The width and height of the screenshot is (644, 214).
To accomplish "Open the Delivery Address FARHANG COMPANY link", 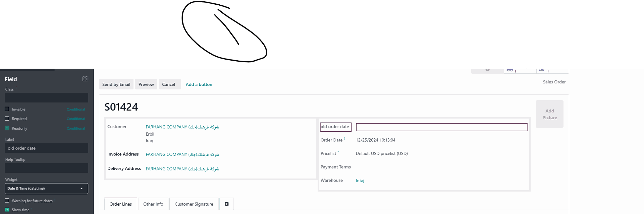I will coord(182,169).
